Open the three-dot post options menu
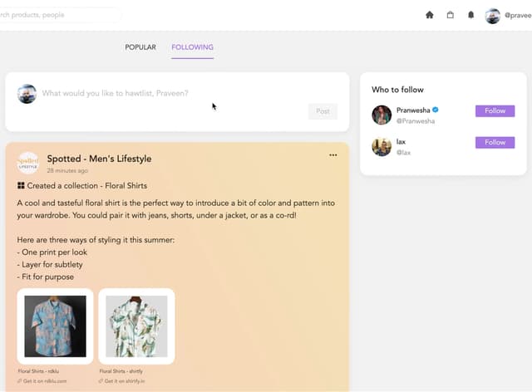 [x=333, y=155]
